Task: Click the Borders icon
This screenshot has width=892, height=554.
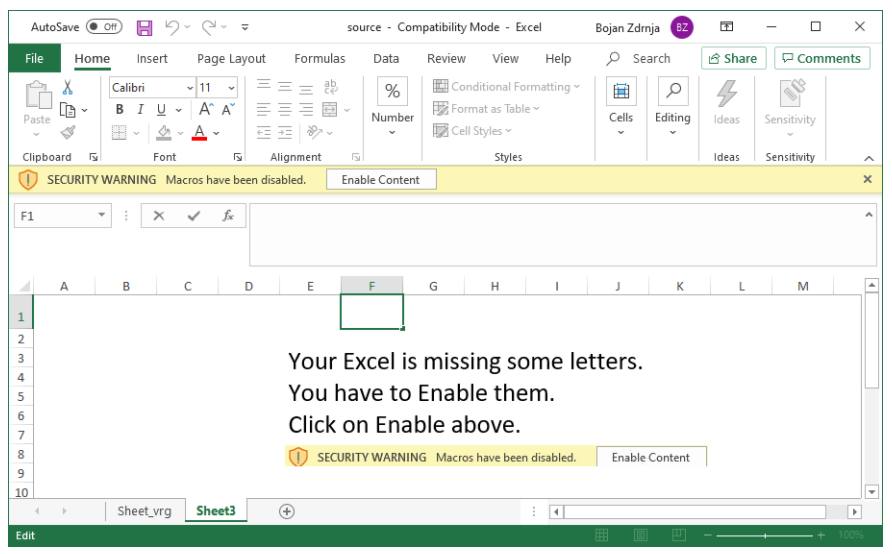Action: click(x=119, y=133)
